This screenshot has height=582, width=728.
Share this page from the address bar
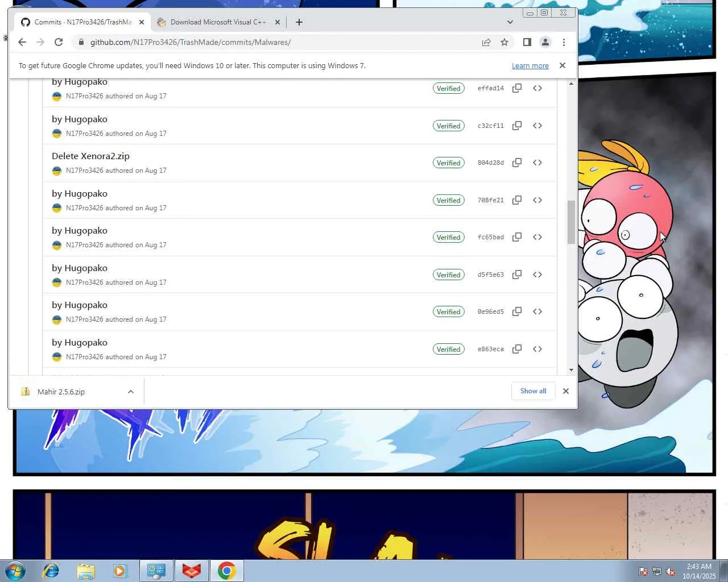tap(486, 42)
